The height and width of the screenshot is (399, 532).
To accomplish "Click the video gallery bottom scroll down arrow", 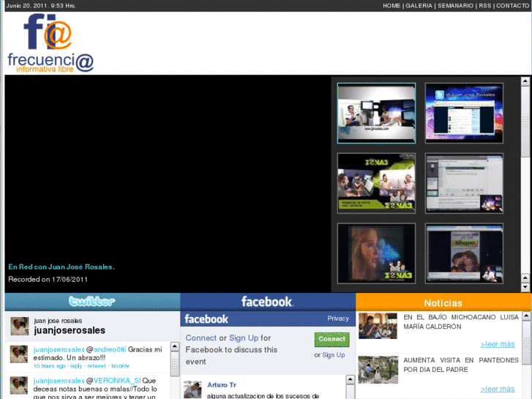I will pos(525,287).
